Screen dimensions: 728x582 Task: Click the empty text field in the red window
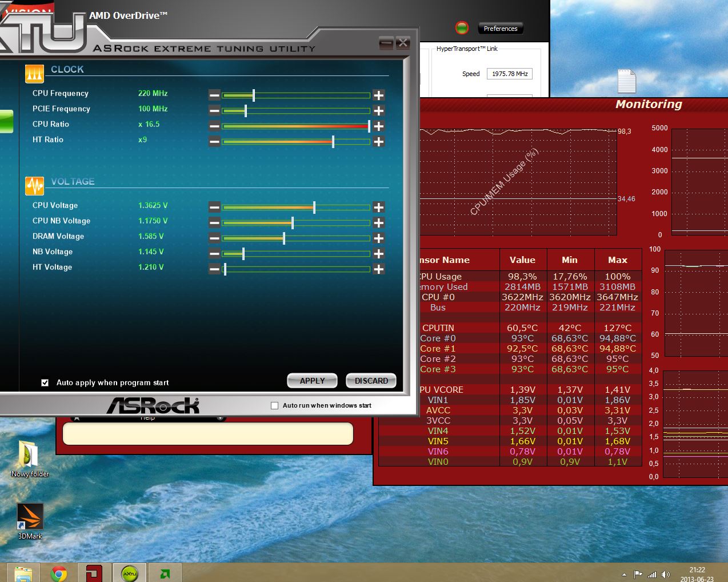(208, 433)
